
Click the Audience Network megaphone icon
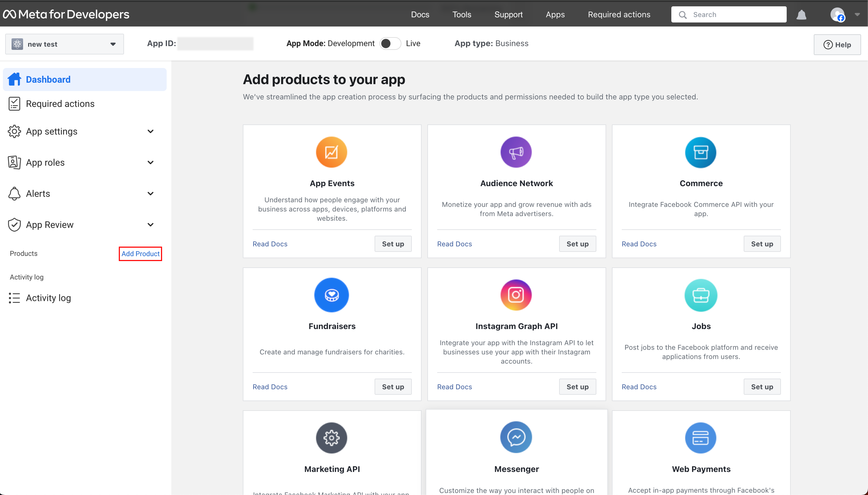516,152
